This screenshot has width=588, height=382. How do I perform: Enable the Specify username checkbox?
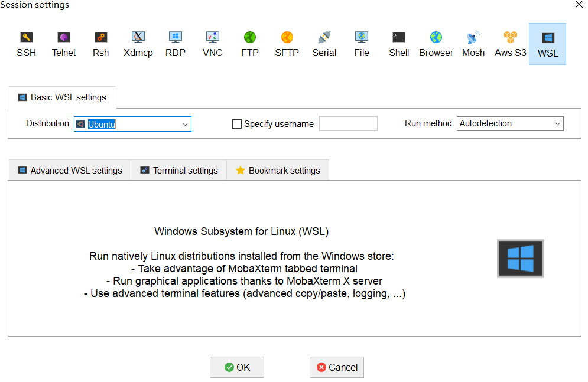[x=237, y=124]
